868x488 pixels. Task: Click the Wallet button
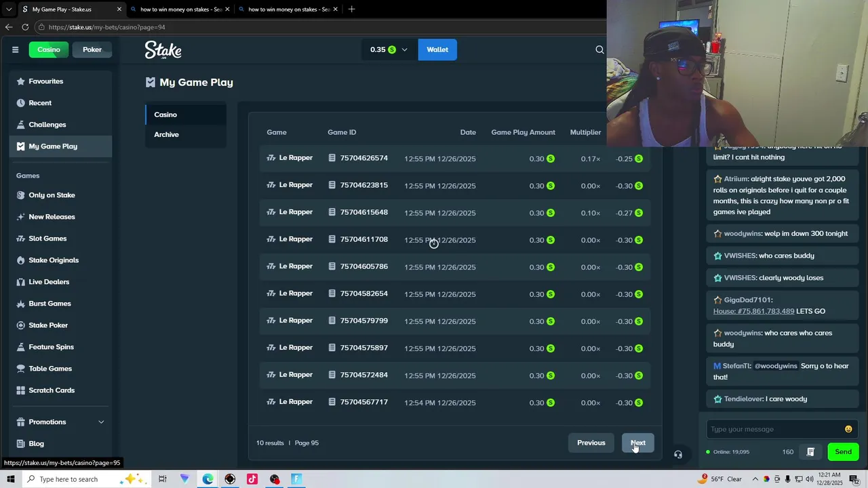(x=437, y=49)
